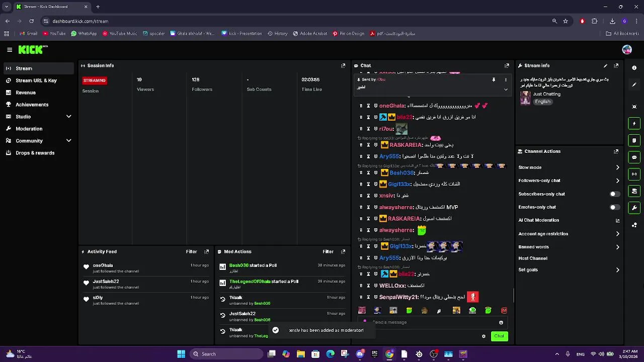The width and height of the screenshot is (644, 362).
Task: Pop out the Activity Feed panel
Action: 206,252
